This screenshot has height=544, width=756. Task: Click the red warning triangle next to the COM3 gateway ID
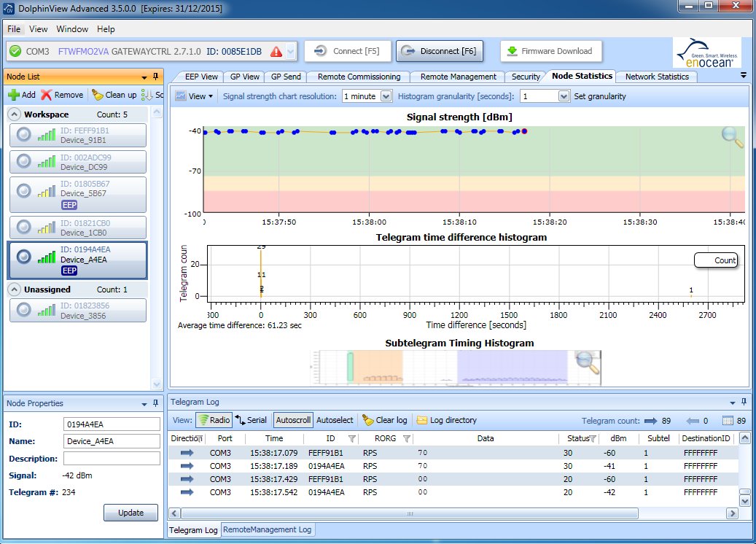coord(276,52)
